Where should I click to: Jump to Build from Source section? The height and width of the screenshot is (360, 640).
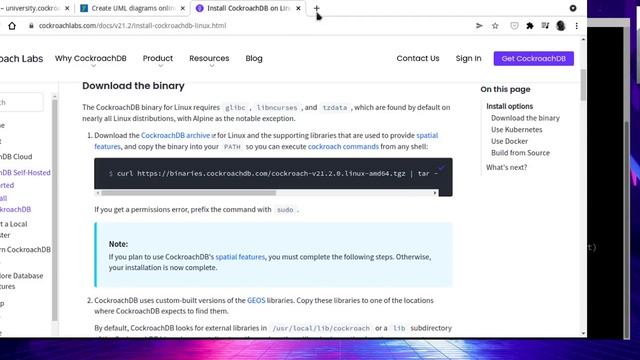click(520, 153)
